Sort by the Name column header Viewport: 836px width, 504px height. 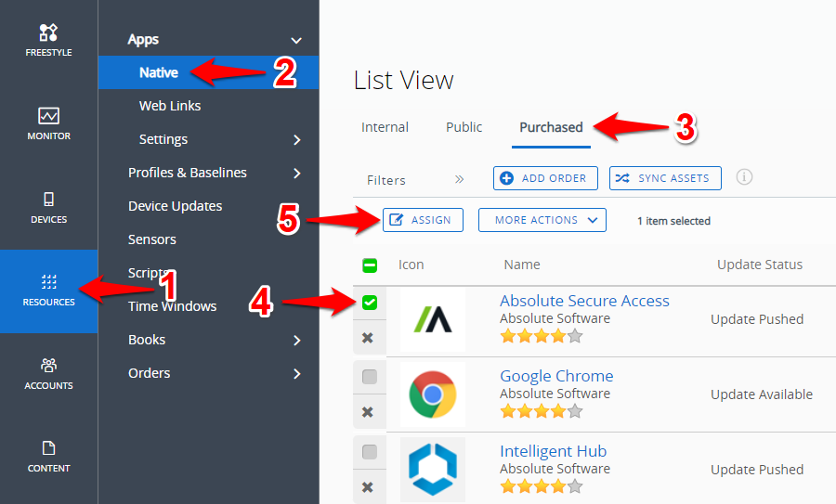522,265
